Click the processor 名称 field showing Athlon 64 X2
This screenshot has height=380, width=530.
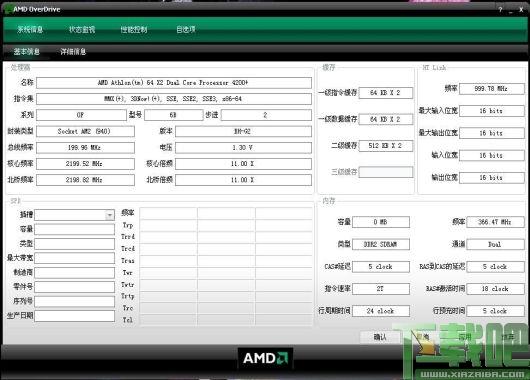[x=174, y=83]
